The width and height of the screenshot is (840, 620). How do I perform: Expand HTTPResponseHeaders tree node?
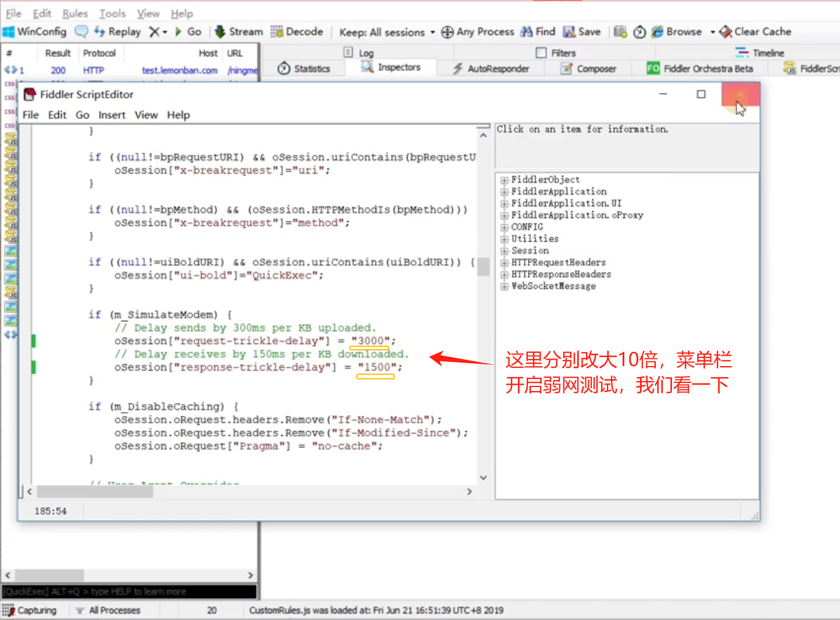coord(505,274)
